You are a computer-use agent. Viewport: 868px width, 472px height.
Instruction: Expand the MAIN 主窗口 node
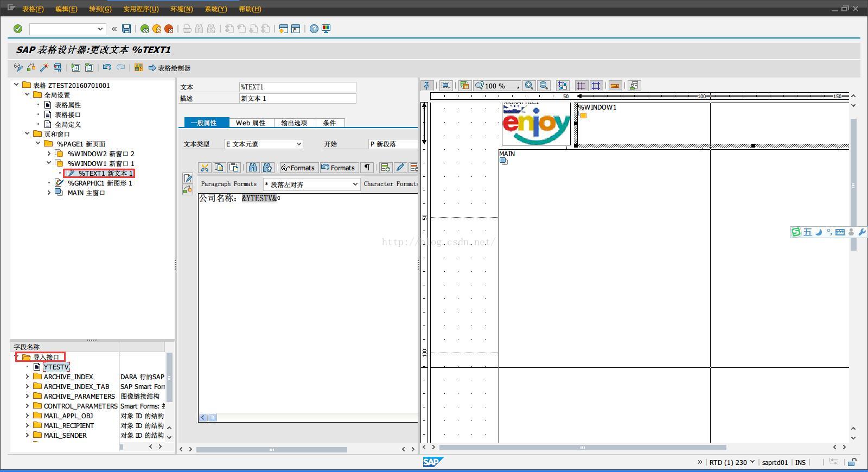point(49,193)
